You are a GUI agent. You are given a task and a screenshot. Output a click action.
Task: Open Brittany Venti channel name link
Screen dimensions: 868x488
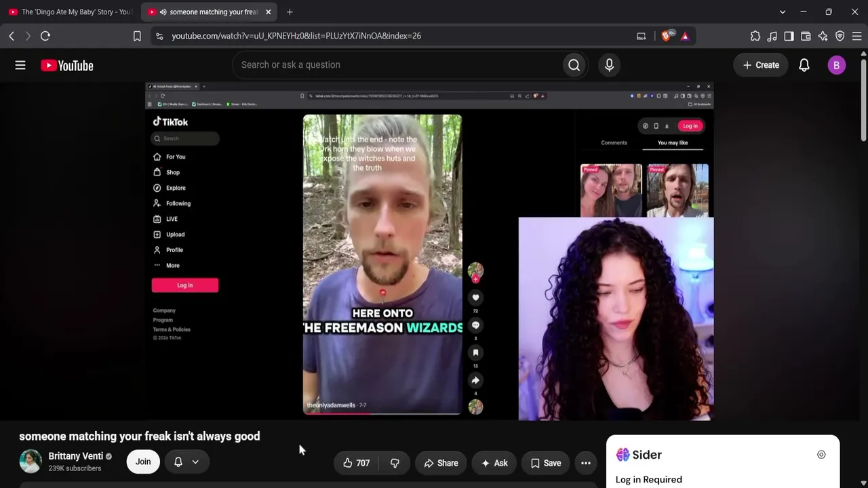[75, 456]
